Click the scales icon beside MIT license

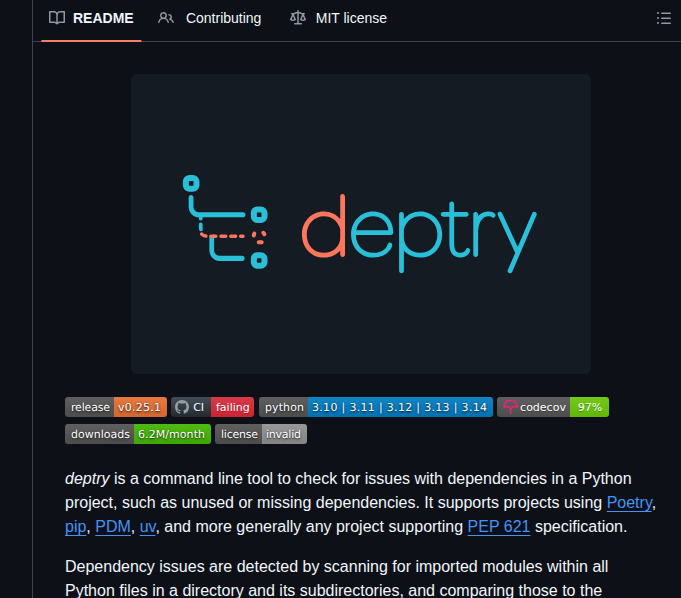click(x=298, y=18)
